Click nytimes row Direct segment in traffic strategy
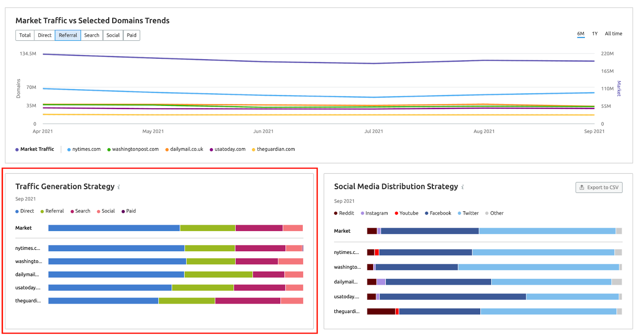The width and height of the screenshot is (644, 336). click(x=116, y=248)
